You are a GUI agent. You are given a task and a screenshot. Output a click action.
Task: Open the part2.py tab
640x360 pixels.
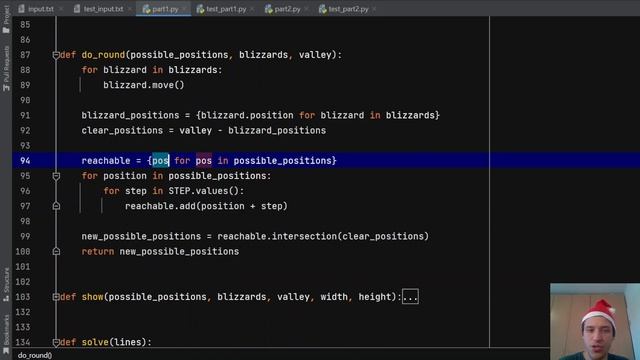point(282,9)
